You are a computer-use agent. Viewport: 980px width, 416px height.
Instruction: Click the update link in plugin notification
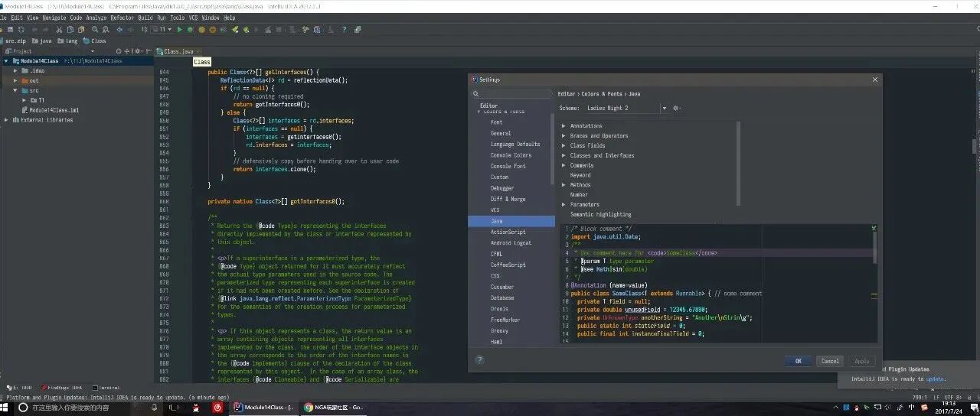point(936,379)
